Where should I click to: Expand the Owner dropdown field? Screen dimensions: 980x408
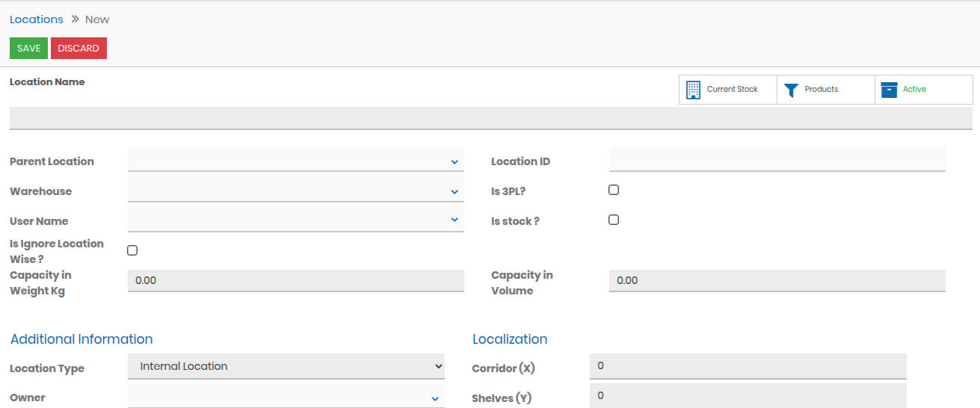click(286, 398)
